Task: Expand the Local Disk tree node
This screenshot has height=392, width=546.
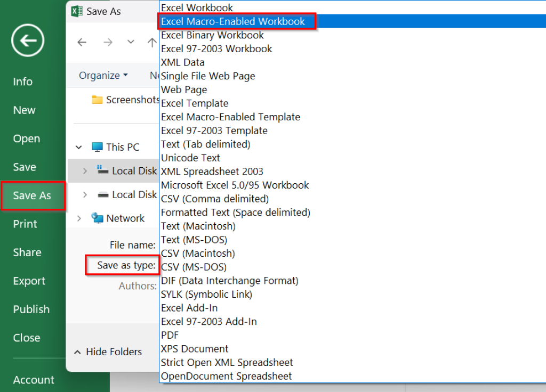Action: (85, 170)
